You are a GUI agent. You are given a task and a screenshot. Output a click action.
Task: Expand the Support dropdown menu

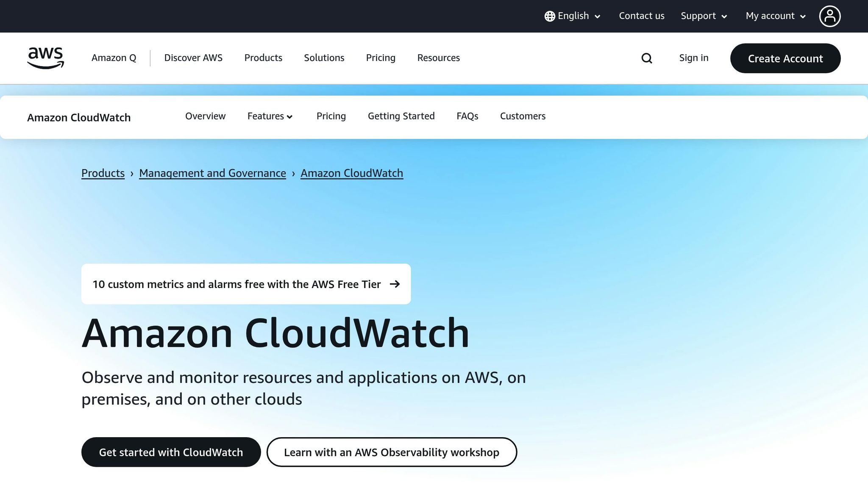pyautogui.click(x=704, y=16)
